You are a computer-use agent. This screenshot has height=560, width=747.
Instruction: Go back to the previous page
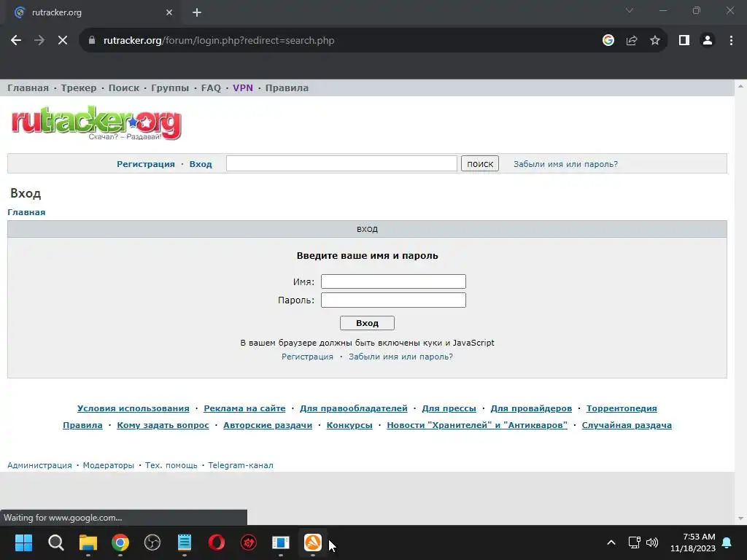tap(16, 41)
